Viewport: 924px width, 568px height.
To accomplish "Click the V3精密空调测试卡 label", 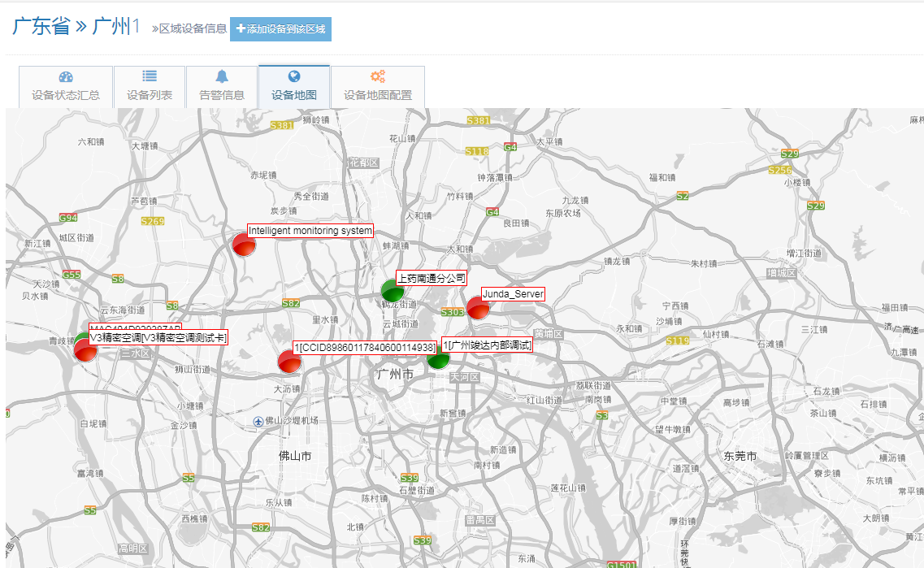I will tap(158, 337).
